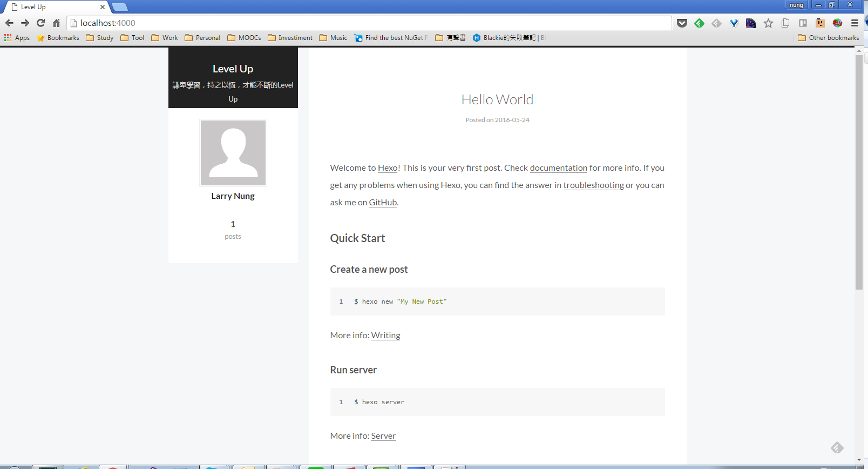The height and width of the screenshot is (469, 868).
Task: Go to the browser Home page
Action: coord(56,23)
